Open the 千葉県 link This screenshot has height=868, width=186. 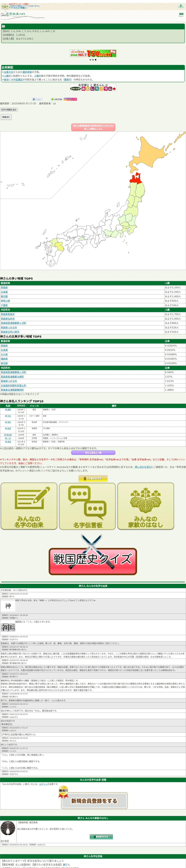click(4, 305)
